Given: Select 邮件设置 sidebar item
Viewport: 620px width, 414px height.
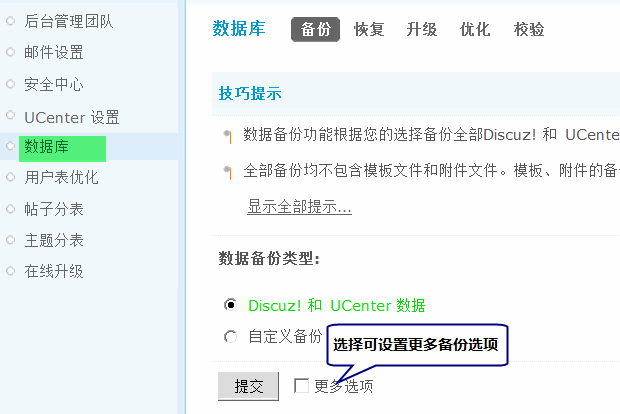Looking at the screenshot, I should (x=54, y=52).
